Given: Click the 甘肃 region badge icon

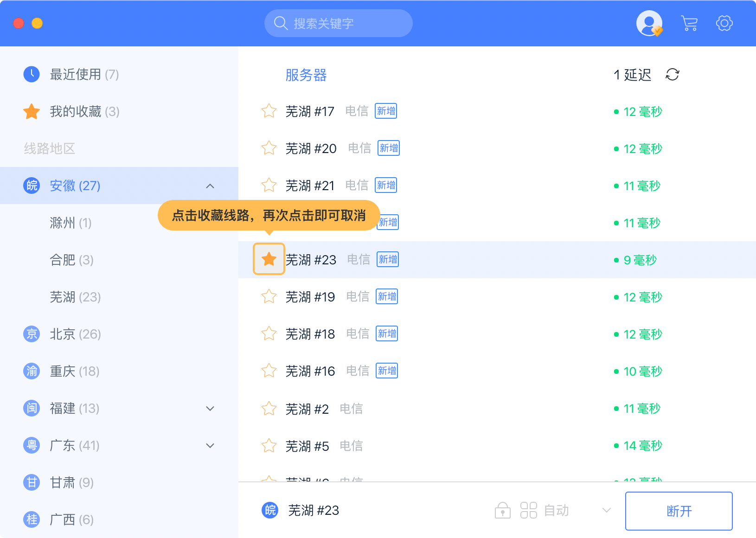Looking at the screenshot, I should (x=32, y=482).
